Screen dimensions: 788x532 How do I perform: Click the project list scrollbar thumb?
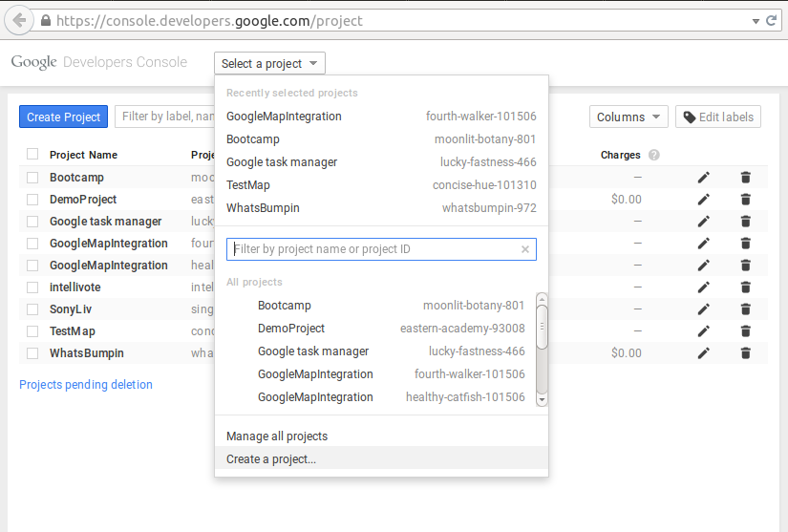pyautogui.click(x=542, y=327)
